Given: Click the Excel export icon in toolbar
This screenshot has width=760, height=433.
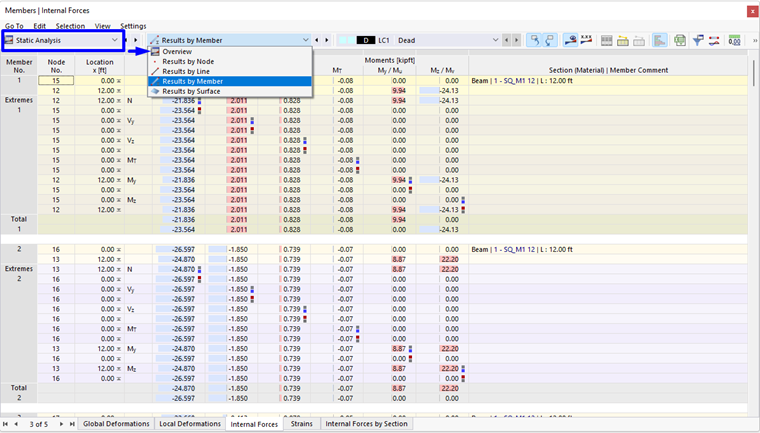Looking at the screenshot, I should (681, 41).
